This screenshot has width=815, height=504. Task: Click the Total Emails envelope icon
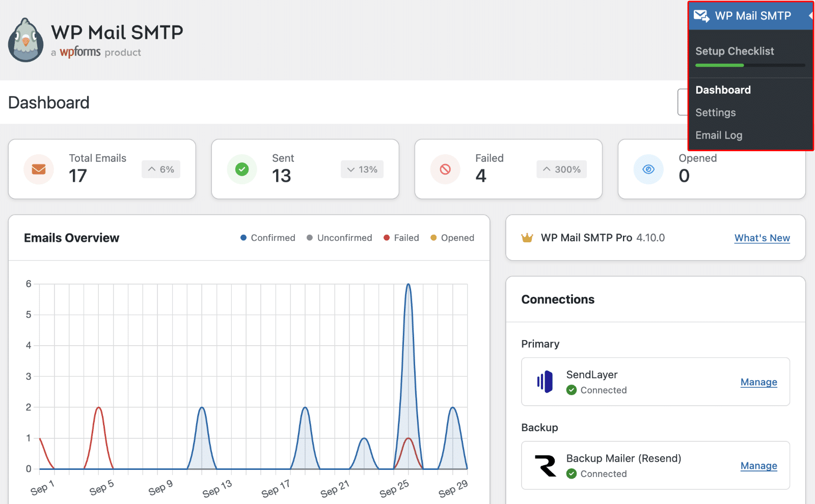(39, 170)
